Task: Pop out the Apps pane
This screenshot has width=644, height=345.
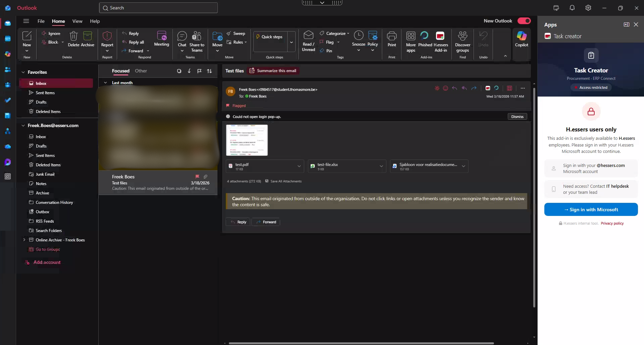Action: click(x=626, y=24)
